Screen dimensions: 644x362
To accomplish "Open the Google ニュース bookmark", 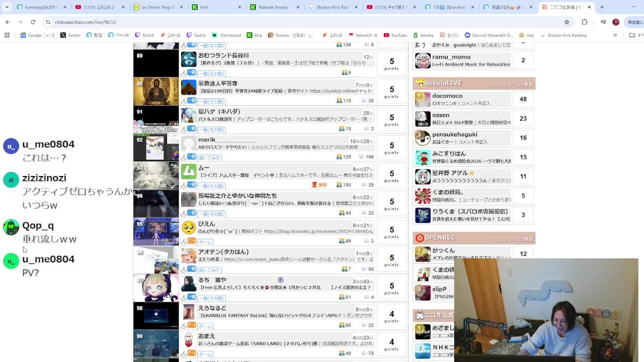I will tap(38, 35).
